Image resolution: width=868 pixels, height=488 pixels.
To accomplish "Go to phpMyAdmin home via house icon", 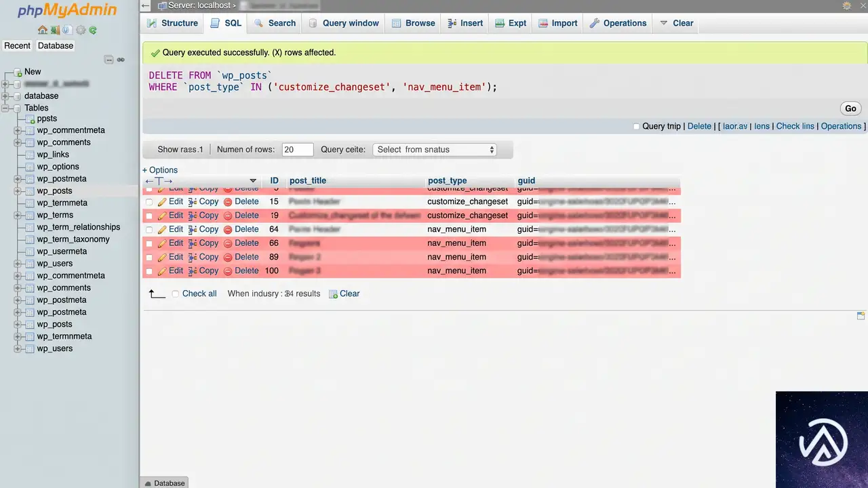I will pos(43,30).
